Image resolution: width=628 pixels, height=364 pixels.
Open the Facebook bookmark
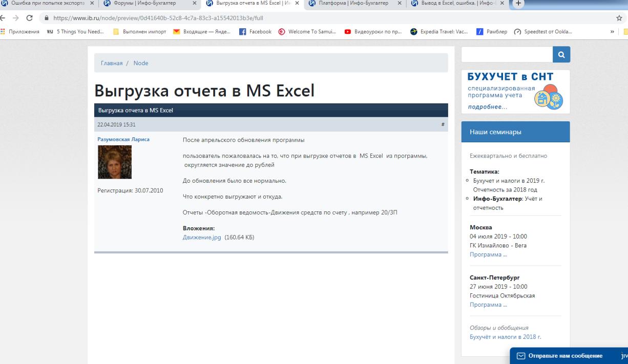[x=255, y=32]
